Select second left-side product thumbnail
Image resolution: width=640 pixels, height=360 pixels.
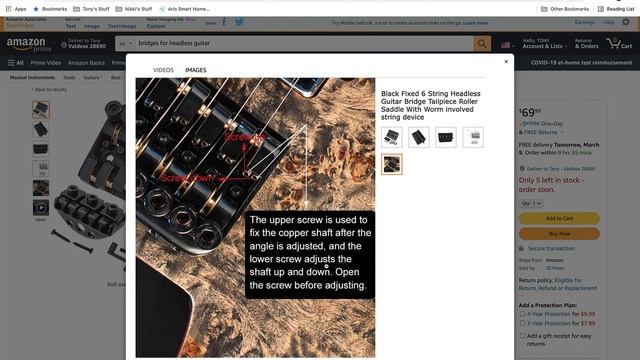[x=41, y=129]
